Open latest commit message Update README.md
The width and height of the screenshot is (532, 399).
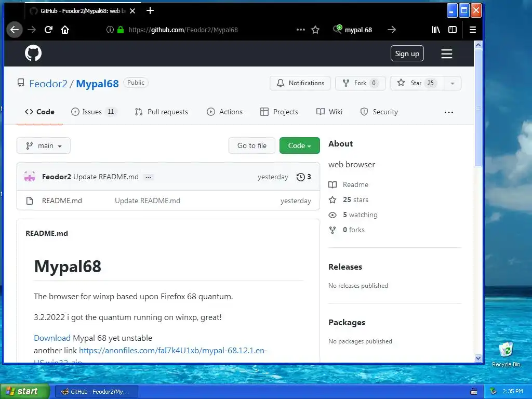106,177
